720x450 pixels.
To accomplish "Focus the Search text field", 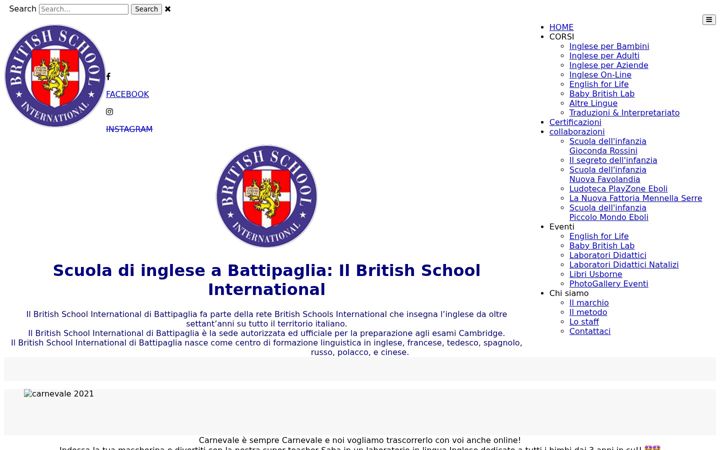I will (x=84, y=9).
